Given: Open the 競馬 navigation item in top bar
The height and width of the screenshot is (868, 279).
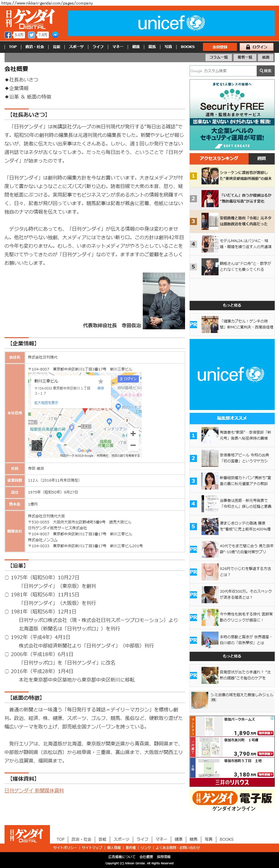Looking at the screenshot, I should click(152, 47).
